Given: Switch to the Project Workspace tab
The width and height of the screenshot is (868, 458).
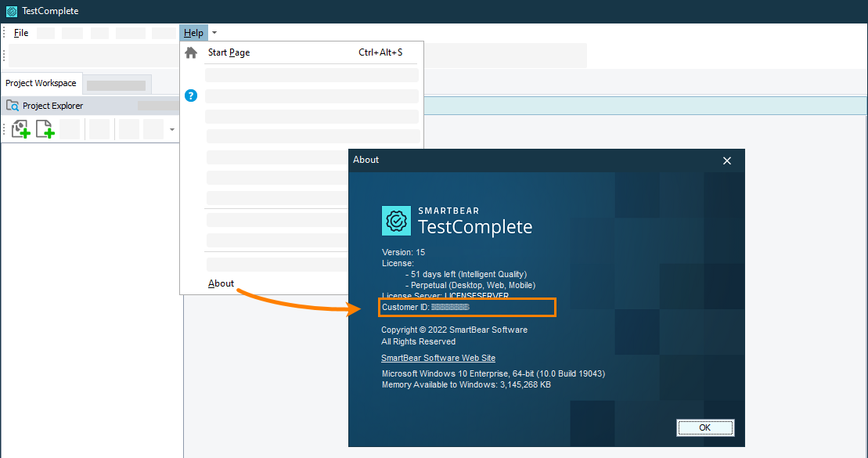Looking at the screenshot, I should pos(41,83).
